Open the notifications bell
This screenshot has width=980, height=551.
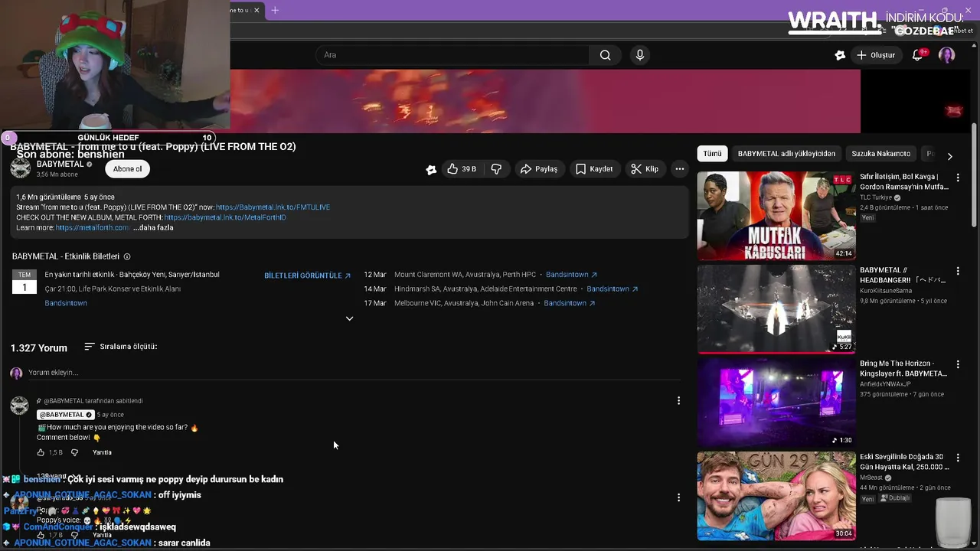click(x=918, y=55)
